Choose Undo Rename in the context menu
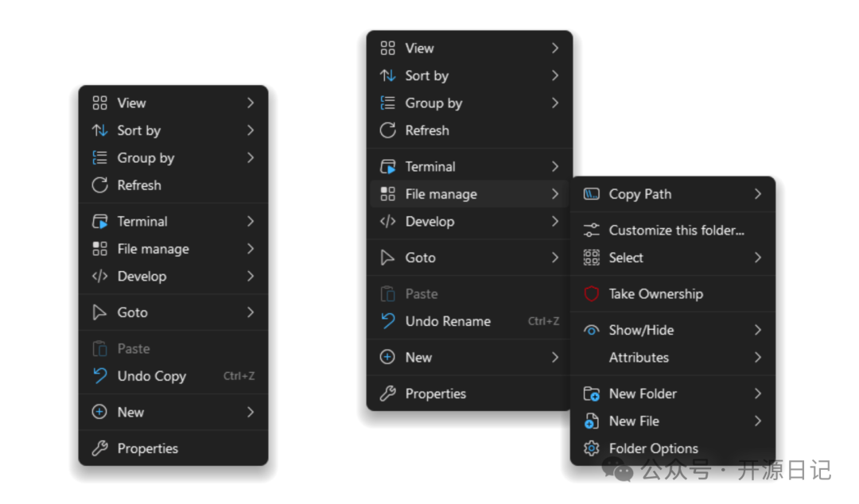The width and height of the screenshot is (859, 504). (x=448, y=321)
